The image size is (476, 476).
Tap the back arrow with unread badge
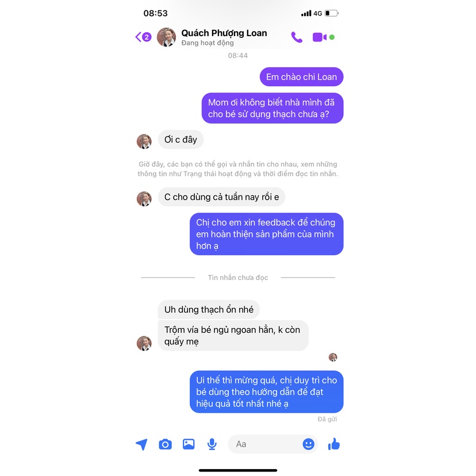(x=143, y=37)
